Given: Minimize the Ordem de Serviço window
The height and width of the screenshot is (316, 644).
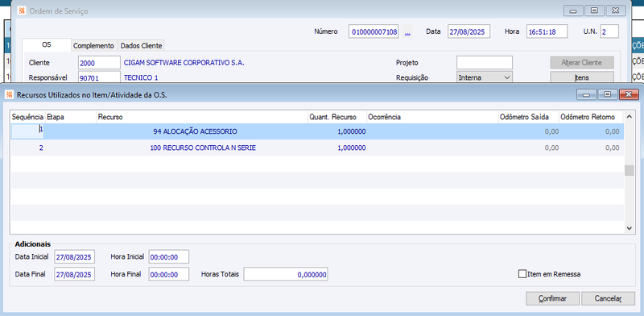Looking at the screenshot, I should (x=573, y=10).
